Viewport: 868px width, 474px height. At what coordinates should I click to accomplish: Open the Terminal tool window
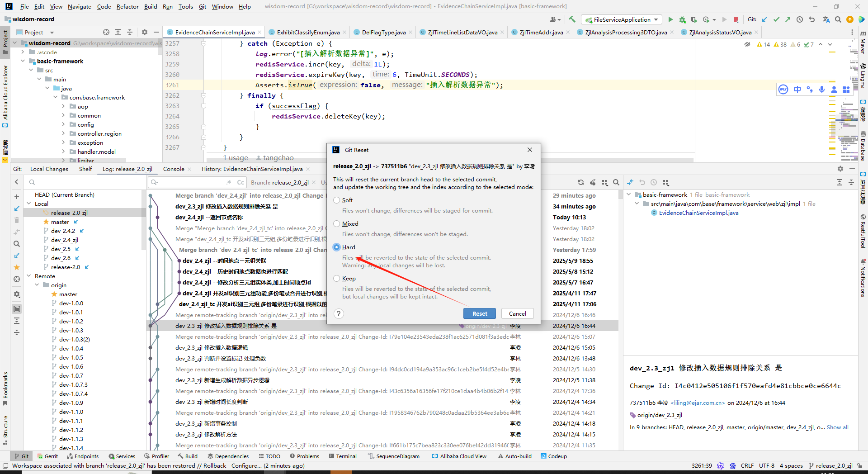click(x=343, y=456)
